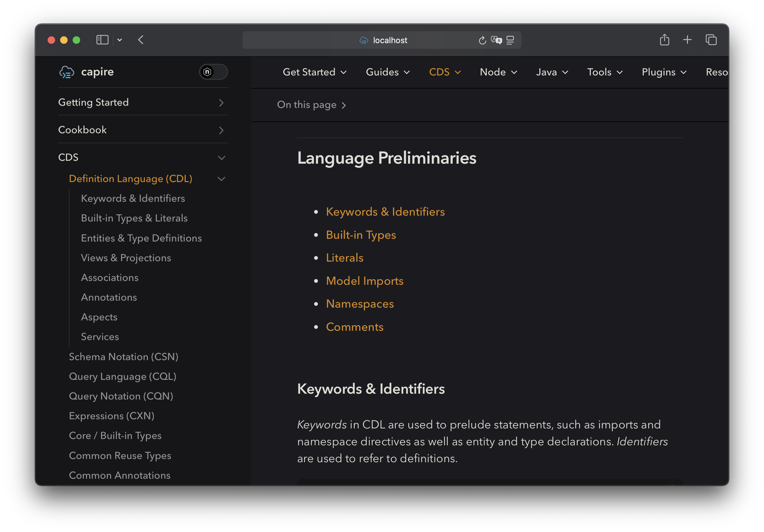Open the Reader view icon in address bar

tap(510, 40)
